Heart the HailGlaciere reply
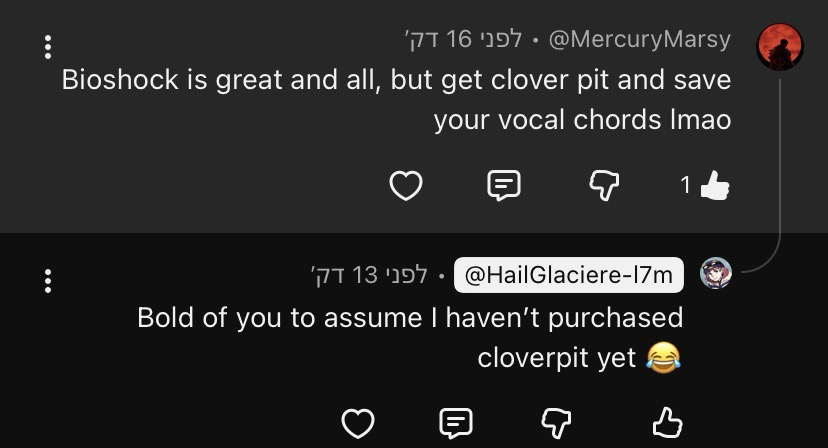828x448 pixels. (x=357, y=423)
